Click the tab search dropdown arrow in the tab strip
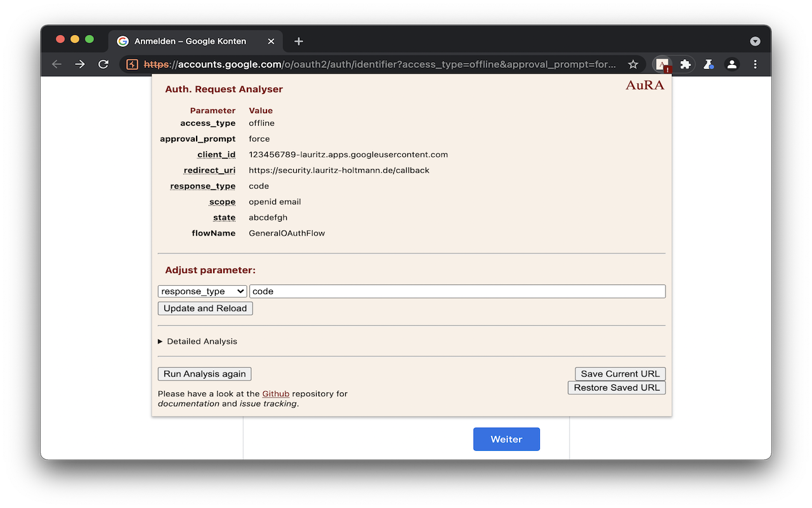 (755, 41)
